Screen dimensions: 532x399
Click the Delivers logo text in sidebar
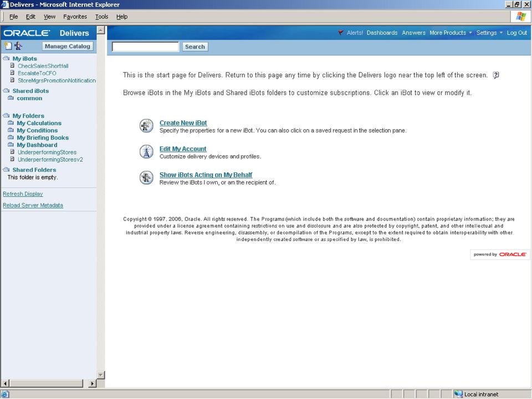pyautogui.click(x=74, y=33)
